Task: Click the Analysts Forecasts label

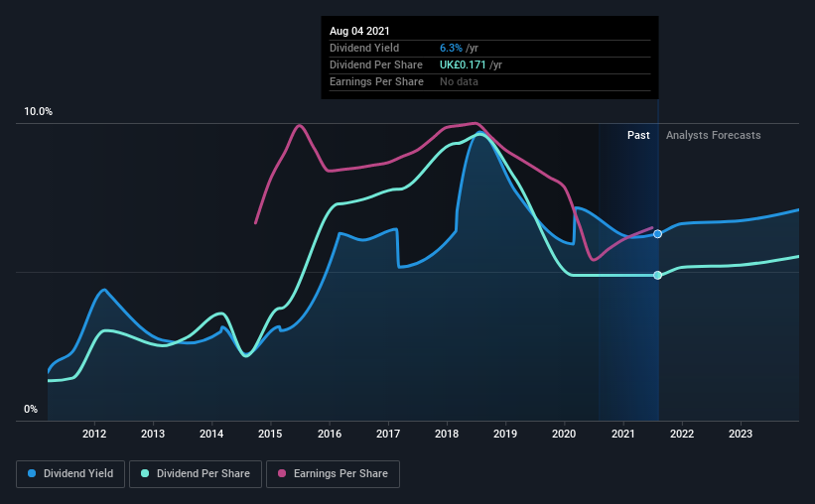Action: pyautogui.click(x=713, y=135)
